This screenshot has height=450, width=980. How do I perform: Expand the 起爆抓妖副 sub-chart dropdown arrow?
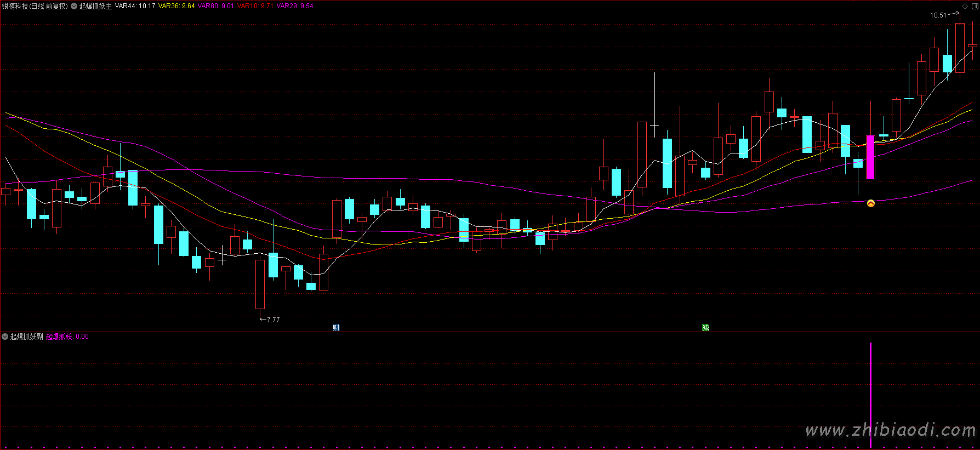pos(5,337)
